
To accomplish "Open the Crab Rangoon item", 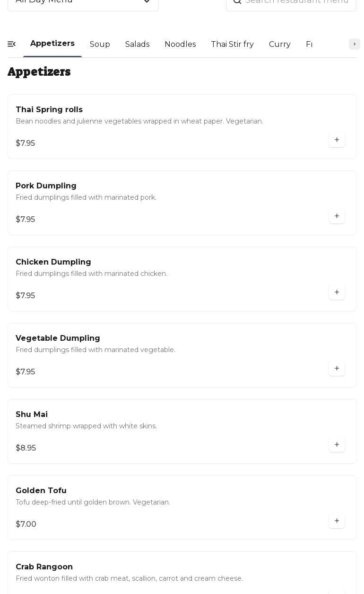I will coord(44,567).
